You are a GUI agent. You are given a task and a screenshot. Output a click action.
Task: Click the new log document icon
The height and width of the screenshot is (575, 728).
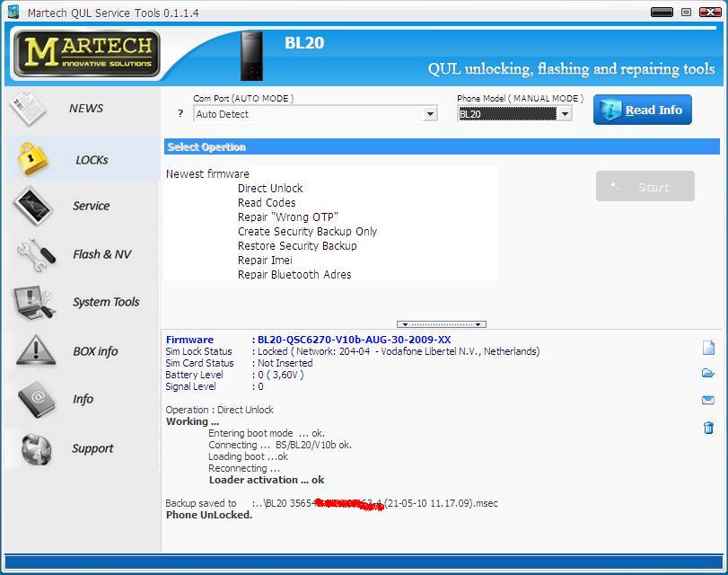tap(708, 347)
